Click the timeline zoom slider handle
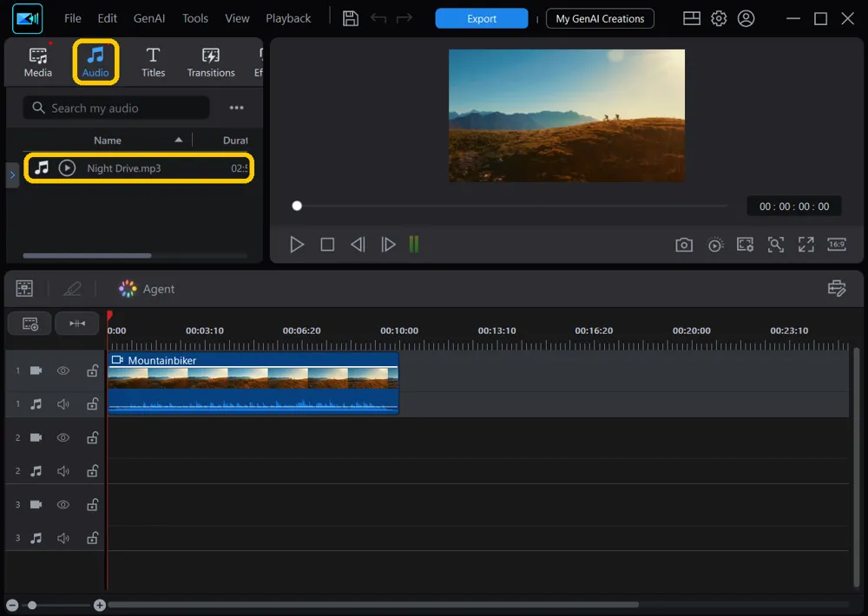868x616 pixels. coord(32,606)
